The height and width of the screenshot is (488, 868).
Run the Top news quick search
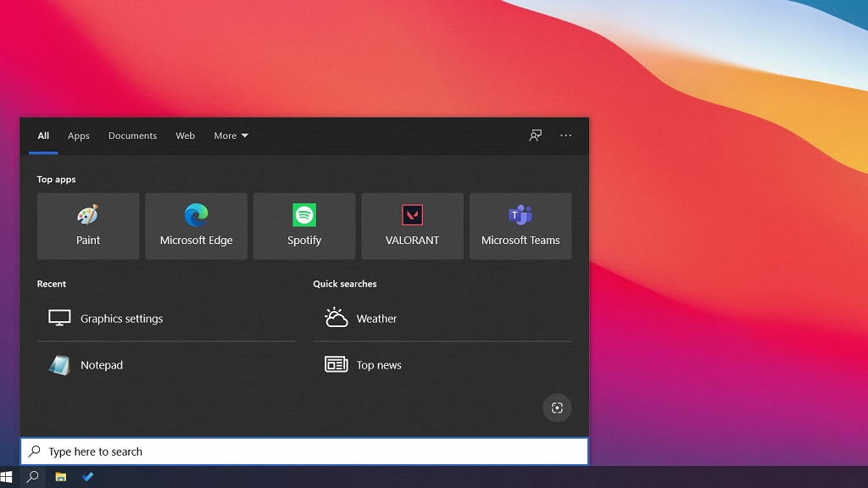click(442, 364)
